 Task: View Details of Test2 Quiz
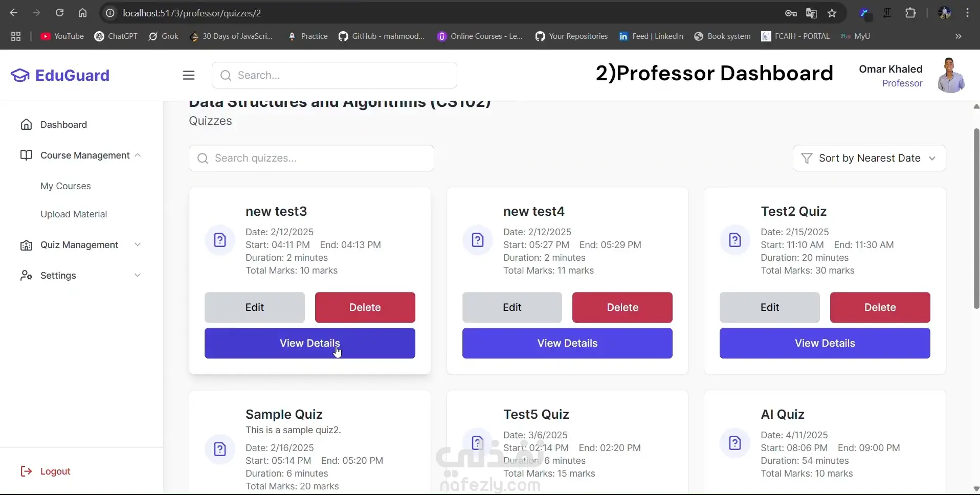coord(825,343)
